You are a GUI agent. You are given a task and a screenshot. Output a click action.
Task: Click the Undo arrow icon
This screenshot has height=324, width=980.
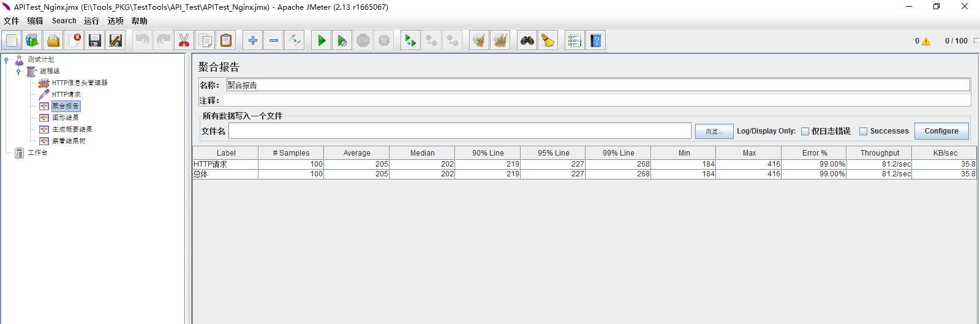pyautogui.click(x=142, y=40)
